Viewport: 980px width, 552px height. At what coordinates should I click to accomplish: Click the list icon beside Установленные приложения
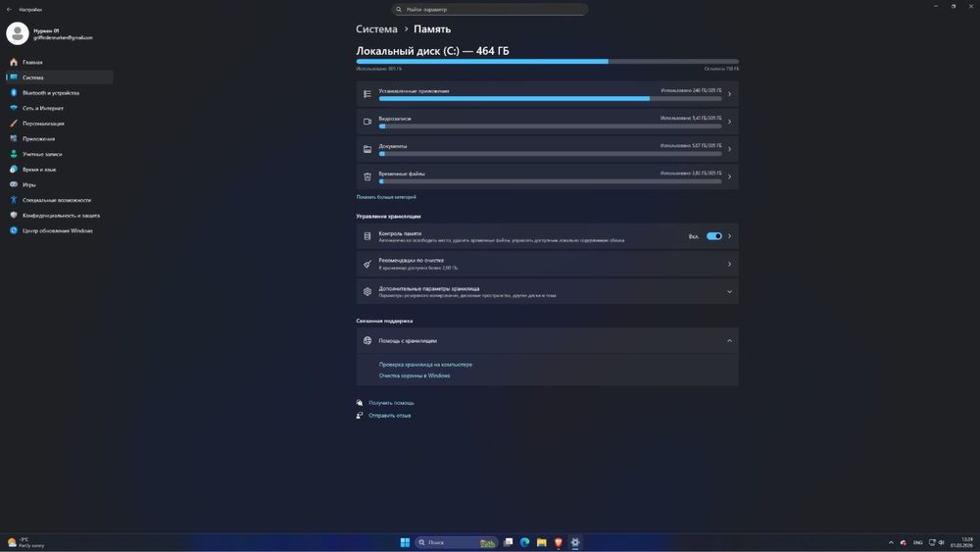[367, 94]
